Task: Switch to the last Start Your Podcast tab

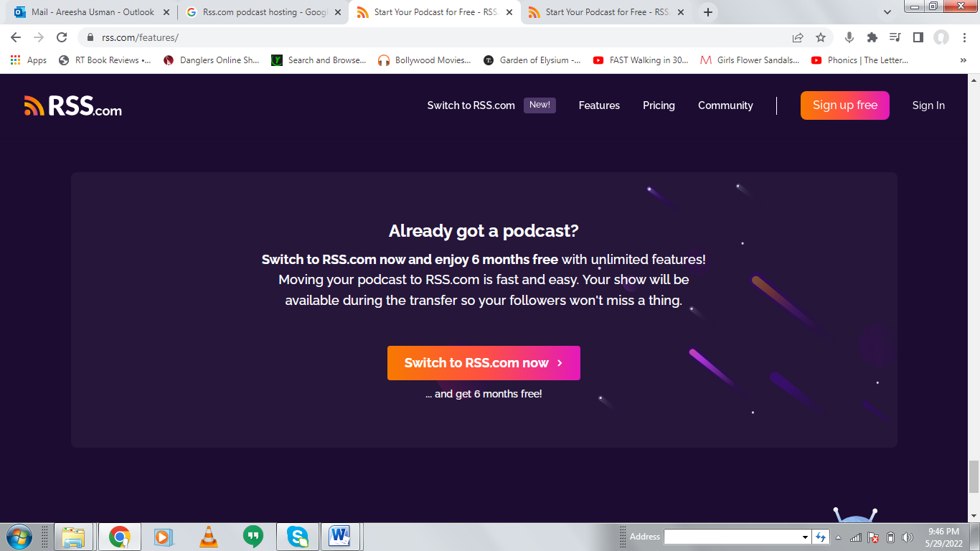Action: click(x=606, y=12)
